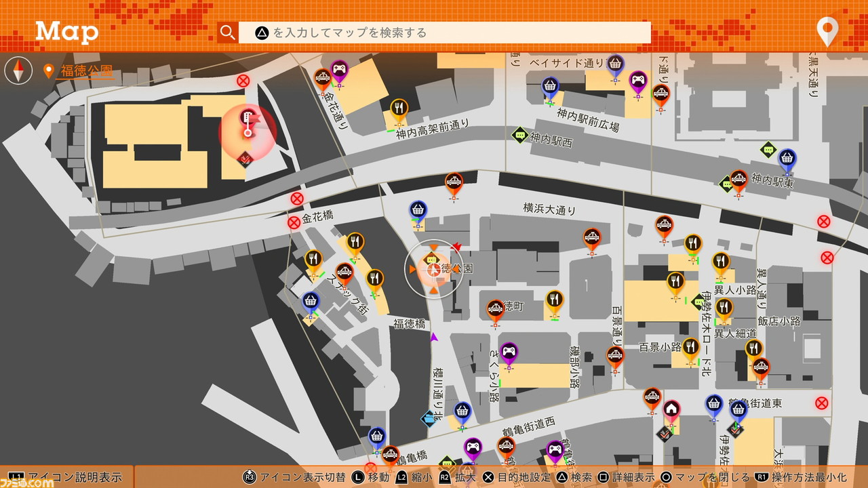
Task: Click the ベイサイド通り street label
Action: point(567,63)
